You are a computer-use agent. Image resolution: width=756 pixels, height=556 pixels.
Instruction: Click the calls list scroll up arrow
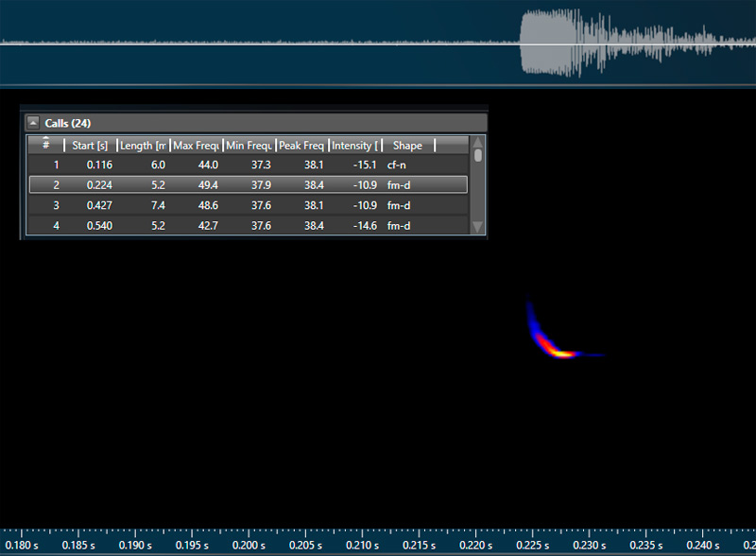[478, 143]
